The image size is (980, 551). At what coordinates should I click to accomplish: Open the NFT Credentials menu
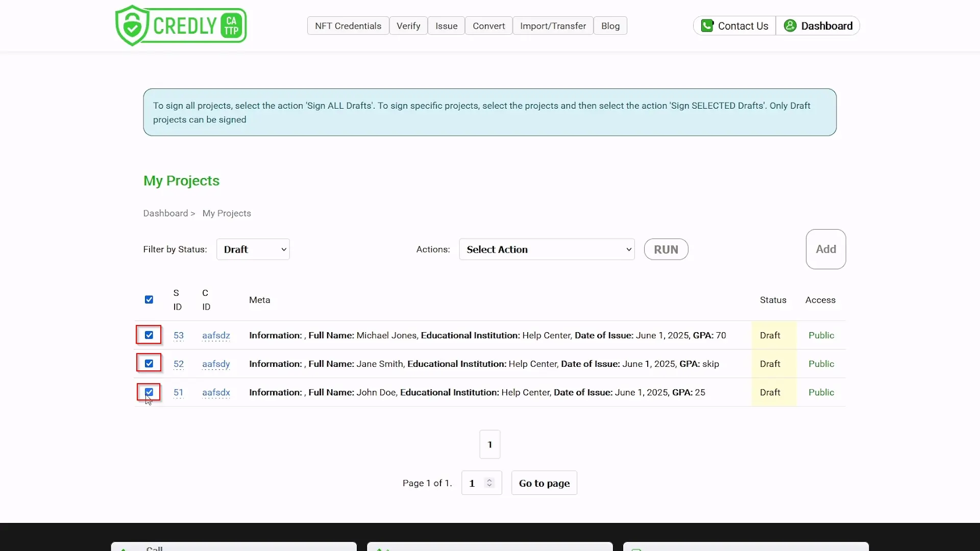[348, 26]
